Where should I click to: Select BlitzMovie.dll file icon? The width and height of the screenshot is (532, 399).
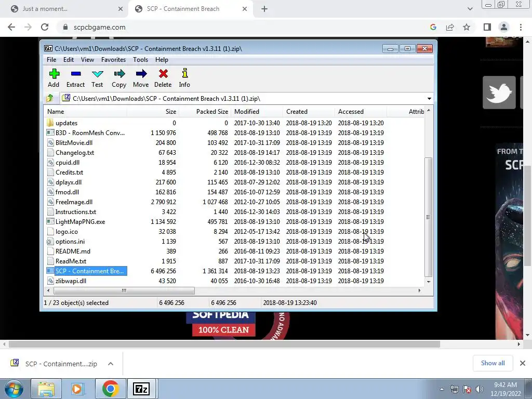(50, 142)
